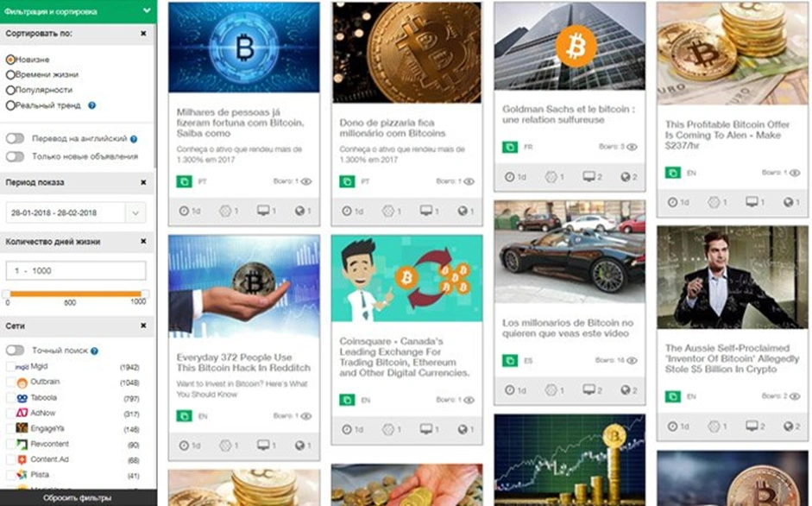Click clock icon on Coinsquare card footer

(346, 429)
